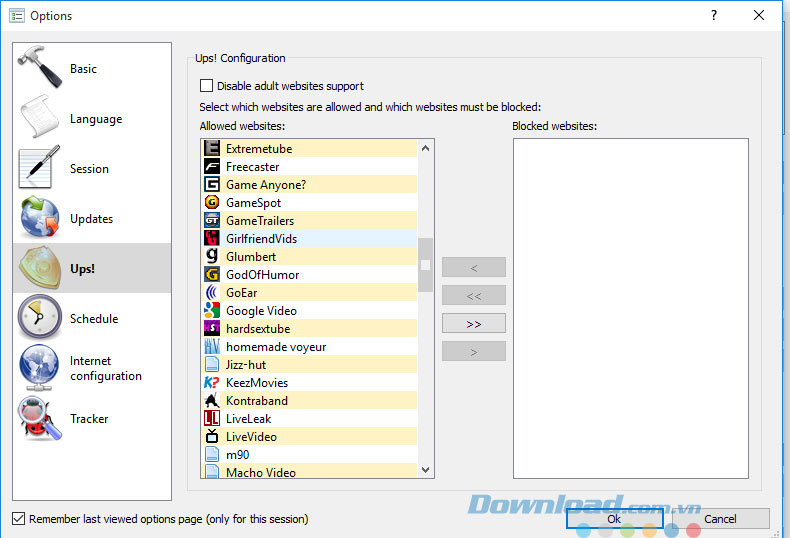Click the Basic hammer icon
The image size is (790, 538).
pos(39,68)
